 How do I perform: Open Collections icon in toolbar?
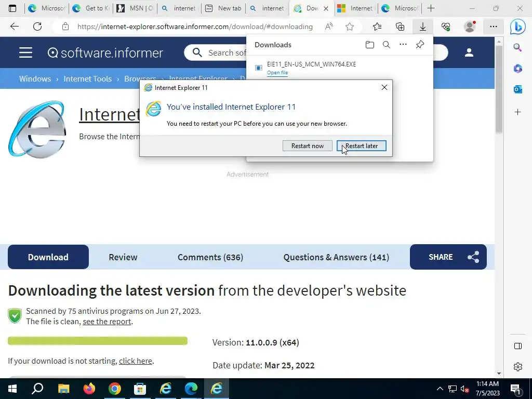[400, 26]
